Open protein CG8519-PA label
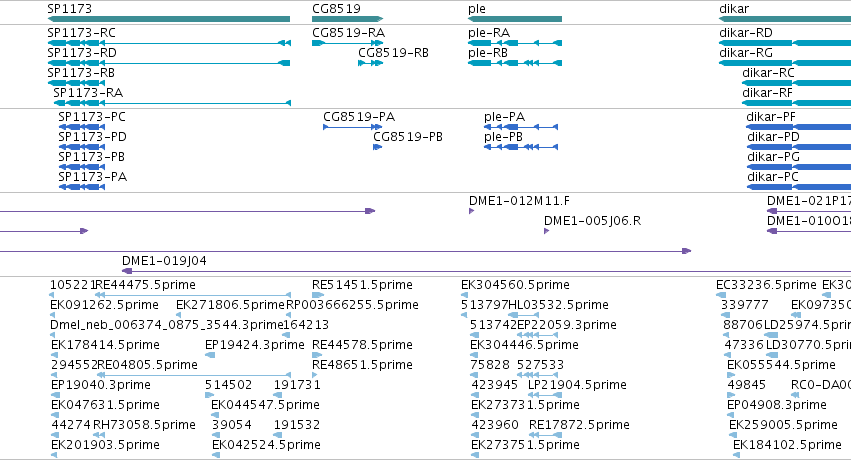851x460 pixels. [x=359, y=117]
